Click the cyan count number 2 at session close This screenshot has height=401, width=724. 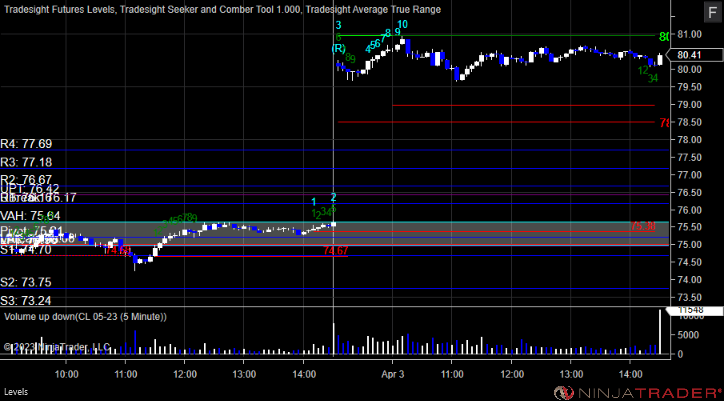pyautogui.click(x=333, y=198)
